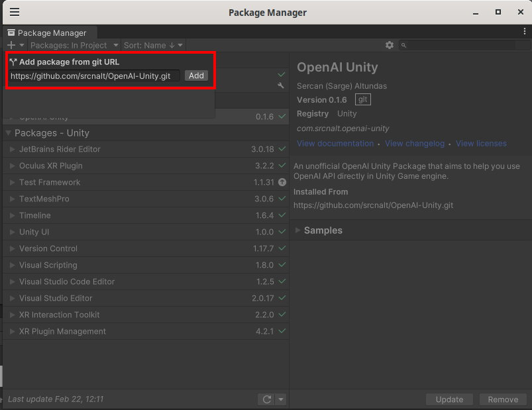Open the Sort: Name dropdown
The width and height of the screenshot is (532, 410).
[152, 45]
